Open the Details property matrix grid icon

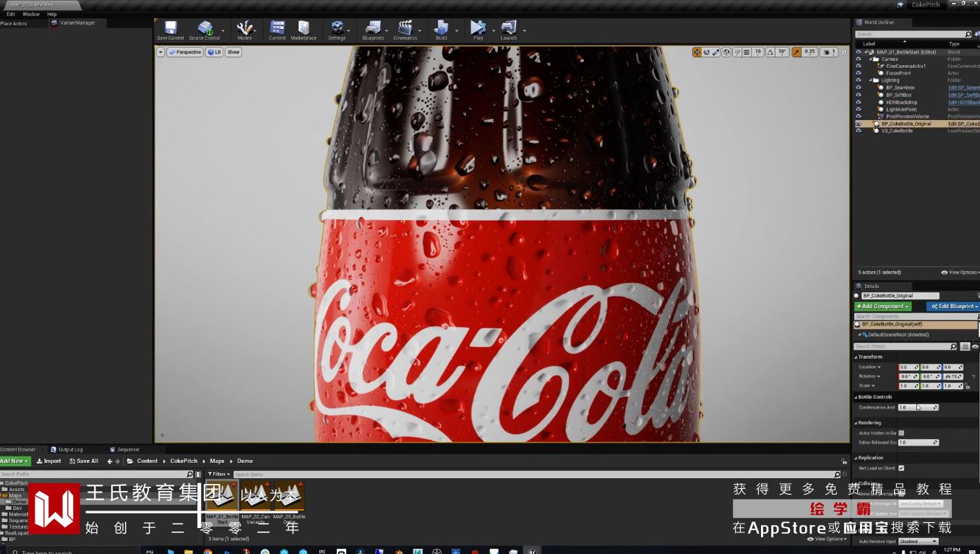pos(965,346)
